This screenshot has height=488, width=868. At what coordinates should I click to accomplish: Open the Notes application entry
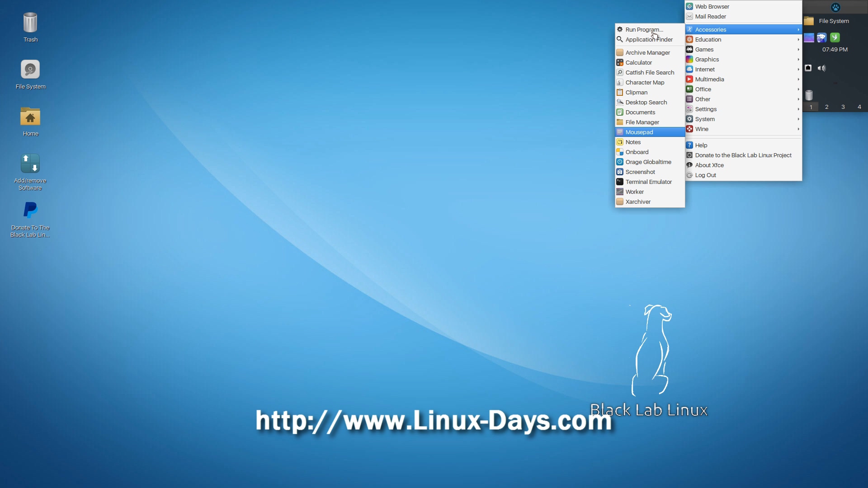pyautogui.click(x=650, y=142)
